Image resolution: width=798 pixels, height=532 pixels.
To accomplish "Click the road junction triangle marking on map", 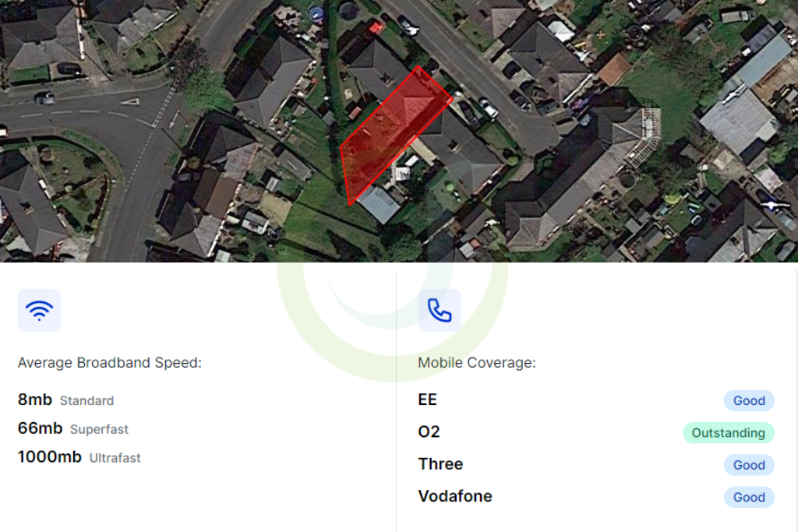I will (131, 102).
